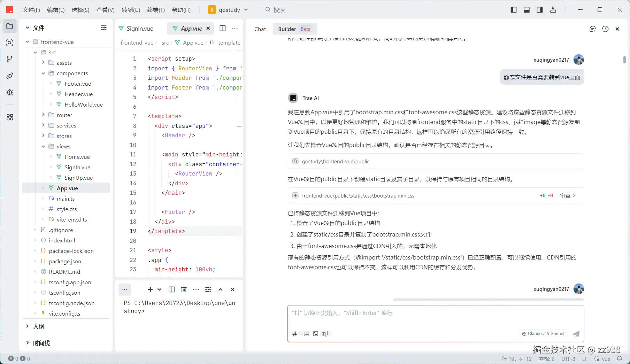Click the file explorer filter settings icon
Viewport: 630px width, 364px height.
tap(104, 28)
